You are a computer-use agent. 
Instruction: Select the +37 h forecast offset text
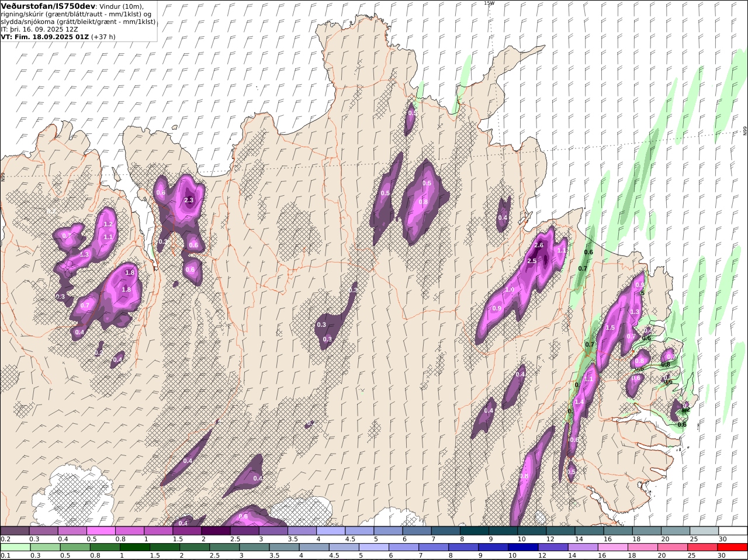[x=103, y=37]
